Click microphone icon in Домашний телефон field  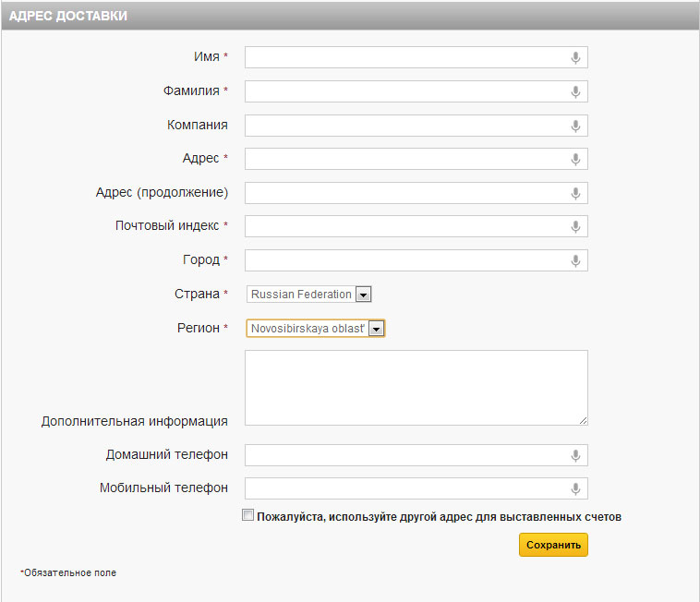575,455
